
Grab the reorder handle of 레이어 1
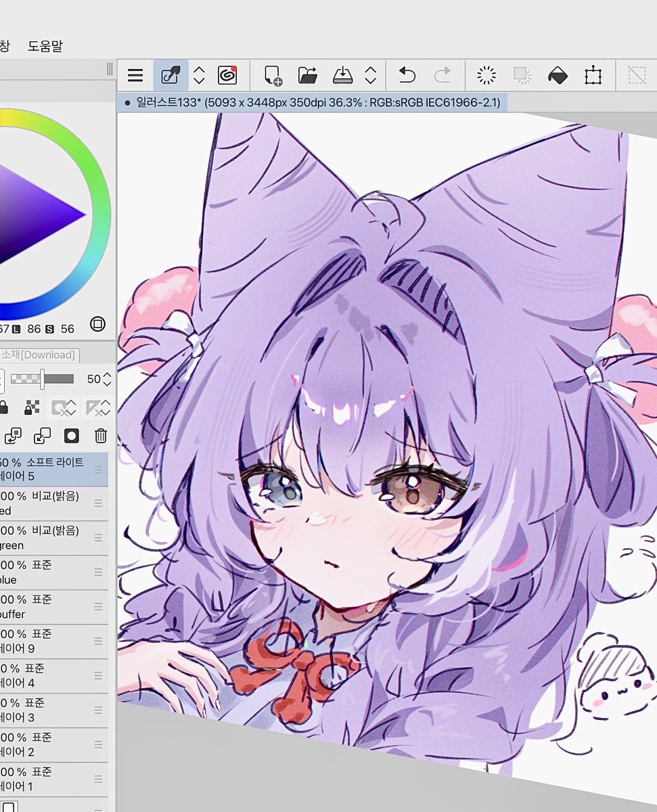[99, 780]
